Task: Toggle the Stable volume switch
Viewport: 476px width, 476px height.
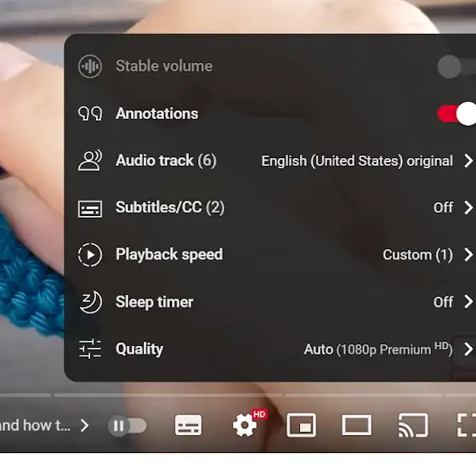Action: pos(456,66)
